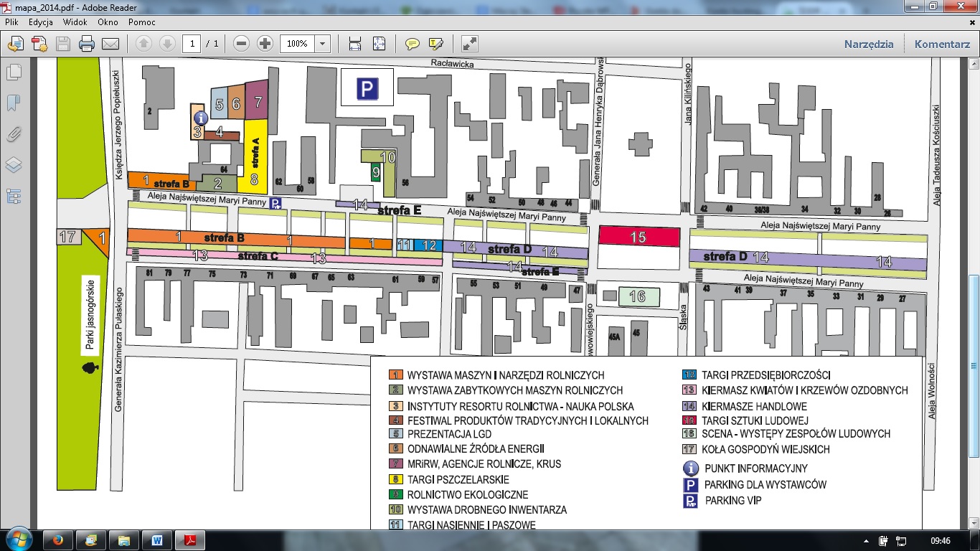Click the scrollbar down arrow
This screenshot has width=980, height=551.
pos(974,524)
